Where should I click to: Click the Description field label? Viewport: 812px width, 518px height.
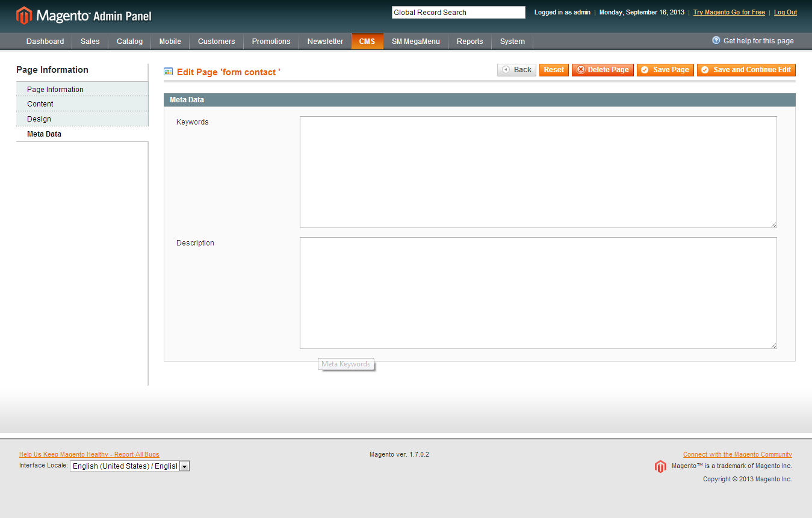click(x=195, y=243)
